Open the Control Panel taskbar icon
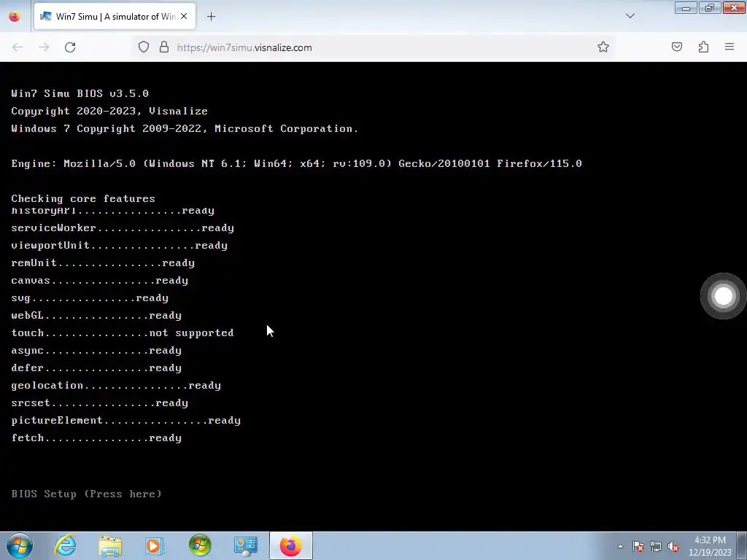This screenshot has height=560, width=747. coord(245,545)
